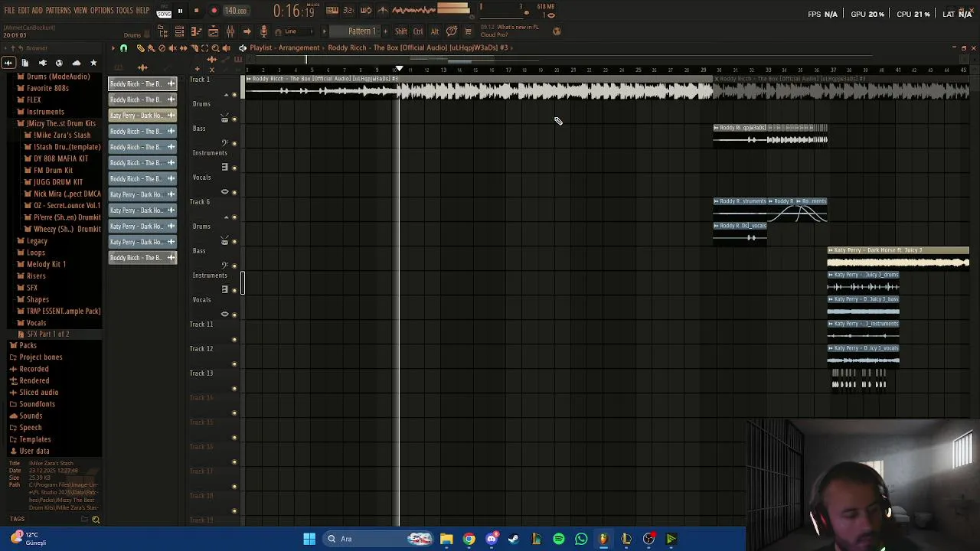Open the browser files tab icon

24,63
